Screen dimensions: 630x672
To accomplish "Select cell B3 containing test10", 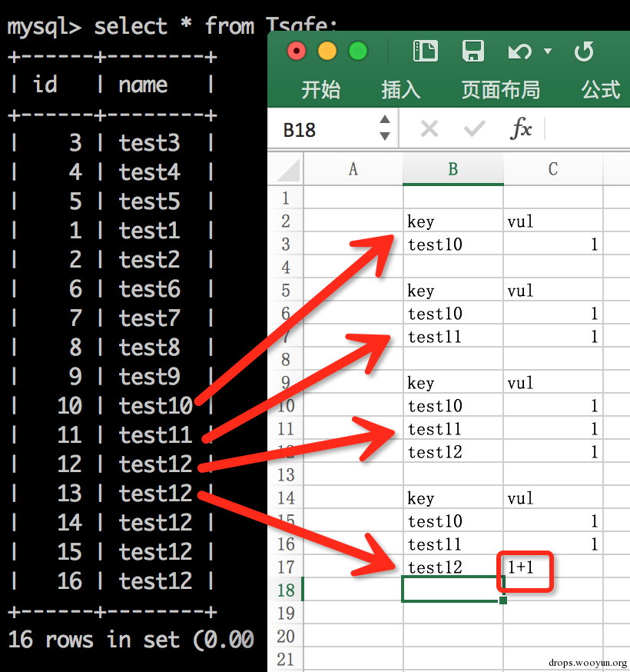I will [453, 245].
